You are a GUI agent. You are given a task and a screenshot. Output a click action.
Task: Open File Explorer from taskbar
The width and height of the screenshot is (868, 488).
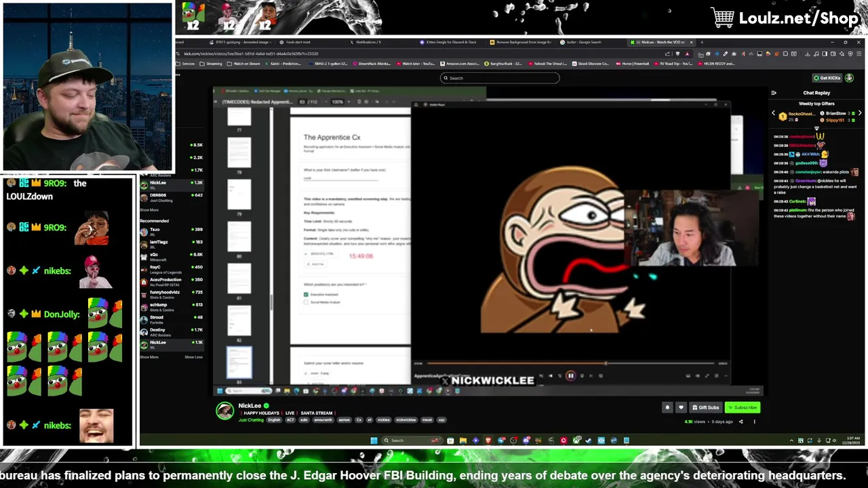click(463, 441)
